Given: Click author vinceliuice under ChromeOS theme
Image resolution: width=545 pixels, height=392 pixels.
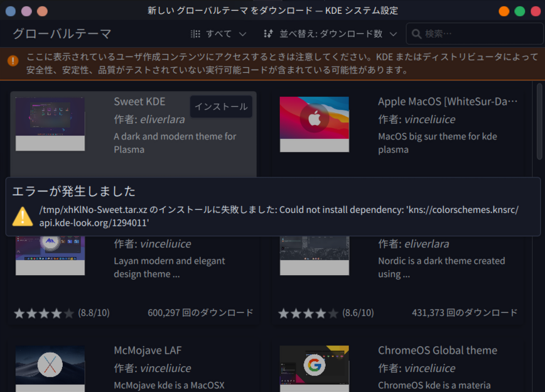Looking at the screenshot, I should click(x=429, y=368).
